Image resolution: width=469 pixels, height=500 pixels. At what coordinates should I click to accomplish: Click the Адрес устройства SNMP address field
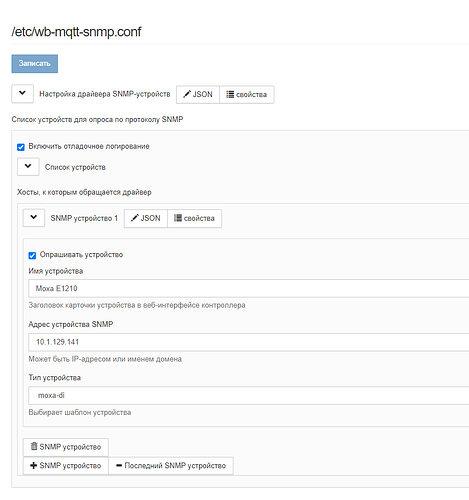pos(248,342)
